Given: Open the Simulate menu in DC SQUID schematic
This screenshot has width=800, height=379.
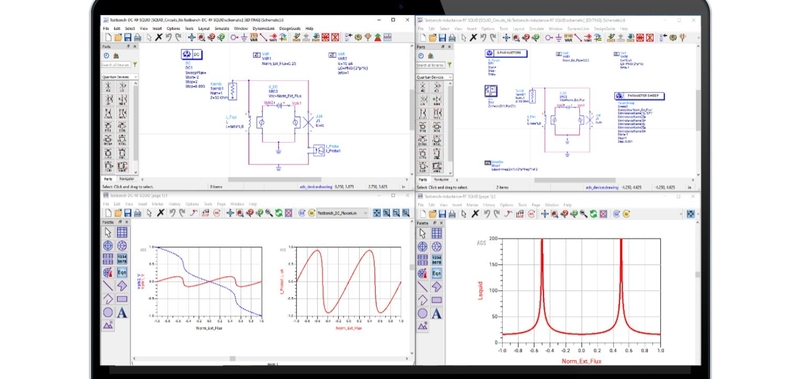Looking at the screenshot, I should tap(222, 29).
